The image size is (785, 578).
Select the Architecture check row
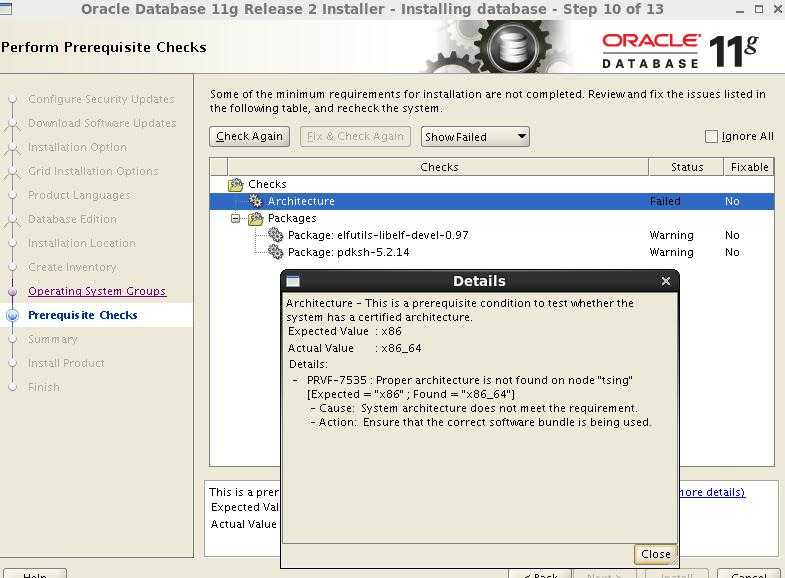tap(492, 201)
